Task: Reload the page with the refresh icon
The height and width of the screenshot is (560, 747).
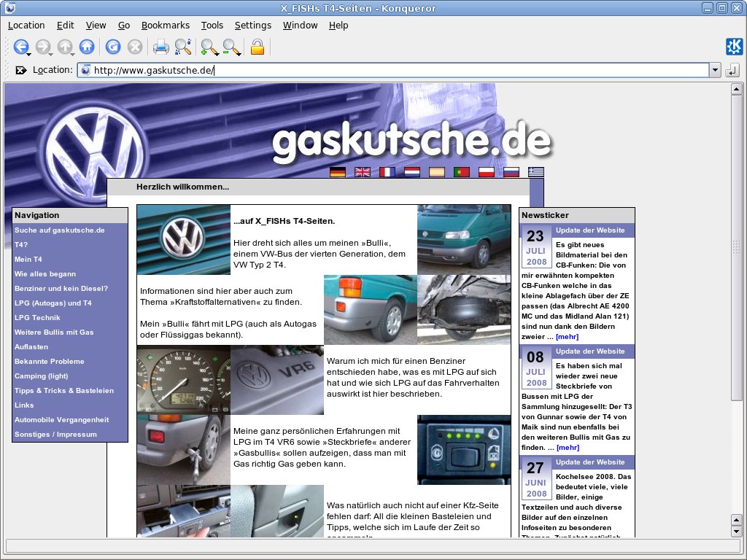Action: 113,47
